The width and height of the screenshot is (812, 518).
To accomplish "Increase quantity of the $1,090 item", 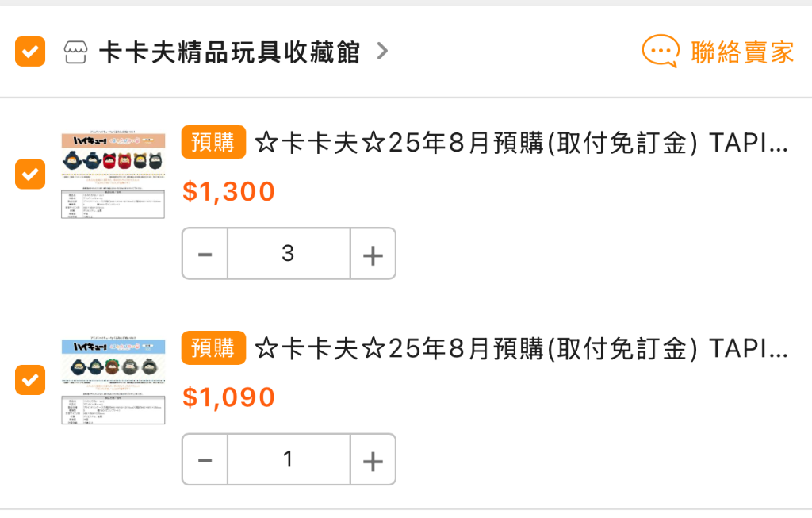I will (x=373, y=460).
